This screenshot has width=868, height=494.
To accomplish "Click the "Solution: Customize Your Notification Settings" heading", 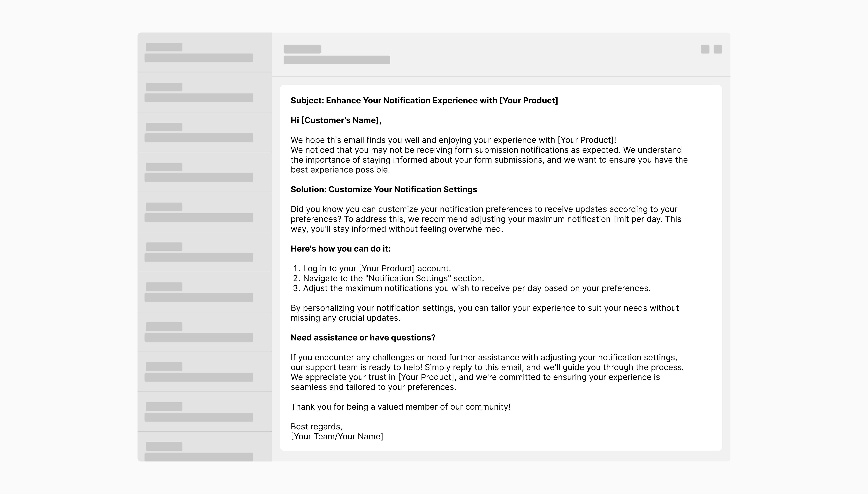I will click(x=383, y=189).
